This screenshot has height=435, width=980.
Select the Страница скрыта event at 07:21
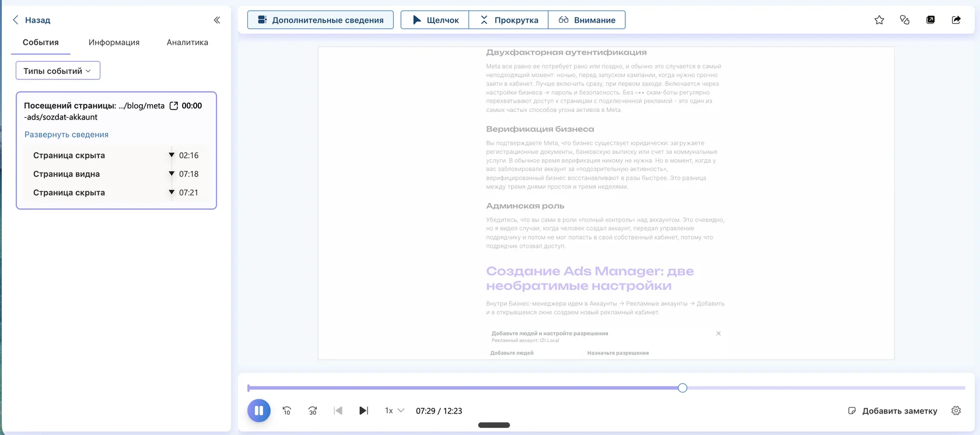pos(116,192)
